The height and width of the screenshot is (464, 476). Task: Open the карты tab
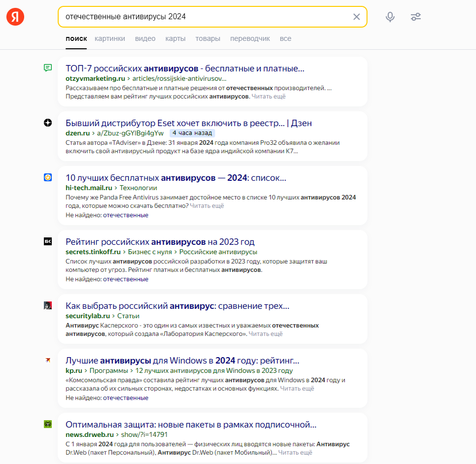(x=175, y=38)
